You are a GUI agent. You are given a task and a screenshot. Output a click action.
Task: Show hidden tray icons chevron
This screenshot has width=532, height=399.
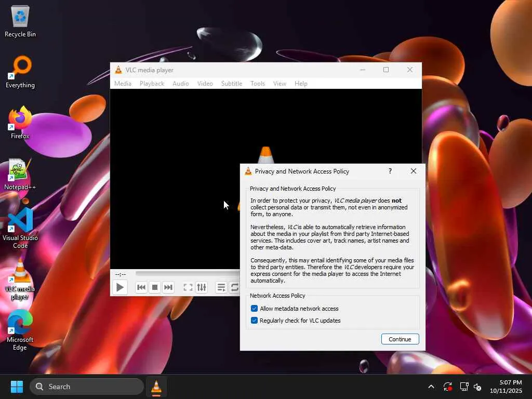[x=431, y=387]
